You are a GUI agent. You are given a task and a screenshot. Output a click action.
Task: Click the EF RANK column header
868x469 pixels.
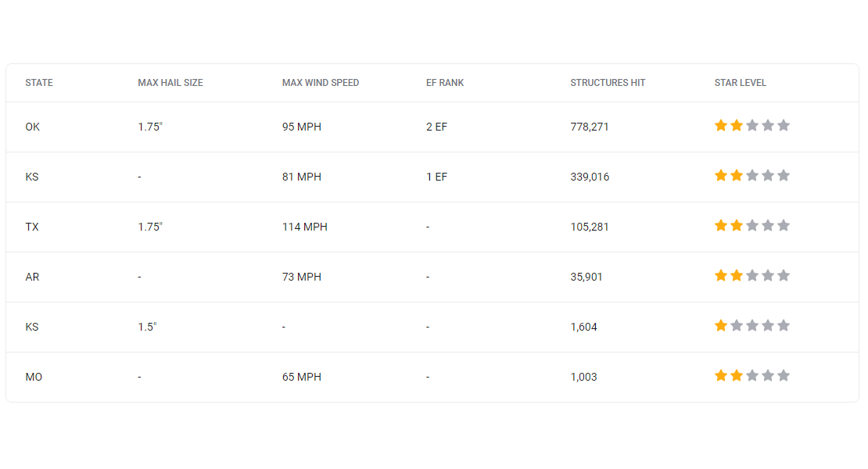pos(445,83)
